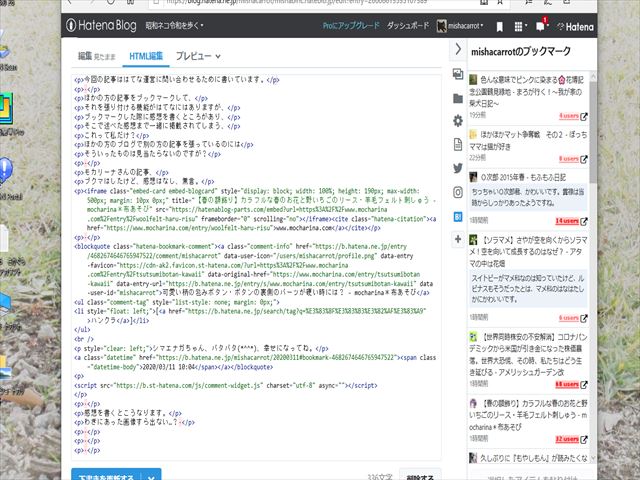Image resolution: width=640 pixels, height=480 pixels.
Task: Click the 削除する delete button
Action: tap(420, 476)
